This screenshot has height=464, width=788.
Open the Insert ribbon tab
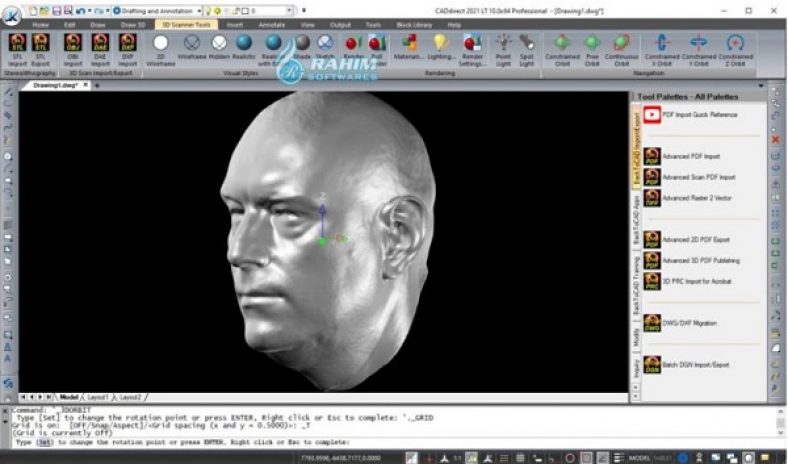(235, 25)
